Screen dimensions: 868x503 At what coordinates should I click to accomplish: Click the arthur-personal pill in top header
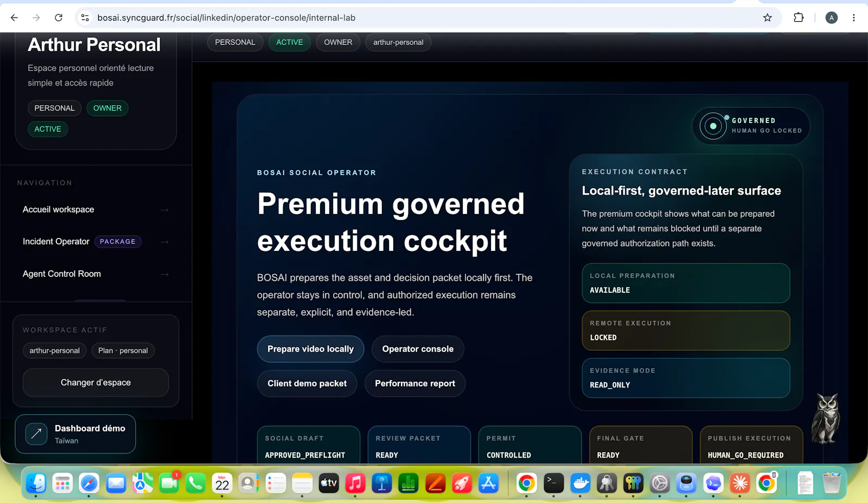click(x=398, y=42)
